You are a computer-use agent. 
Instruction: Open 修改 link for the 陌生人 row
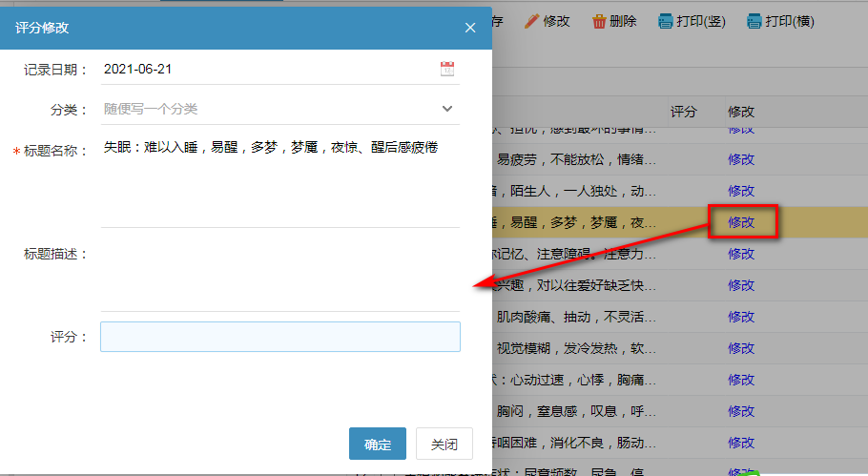pos(741,191)
